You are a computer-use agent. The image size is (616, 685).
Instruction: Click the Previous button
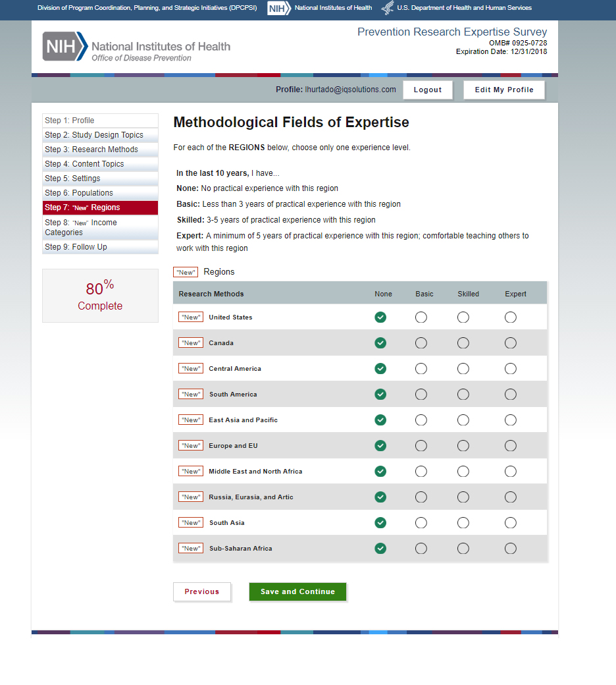201,591
